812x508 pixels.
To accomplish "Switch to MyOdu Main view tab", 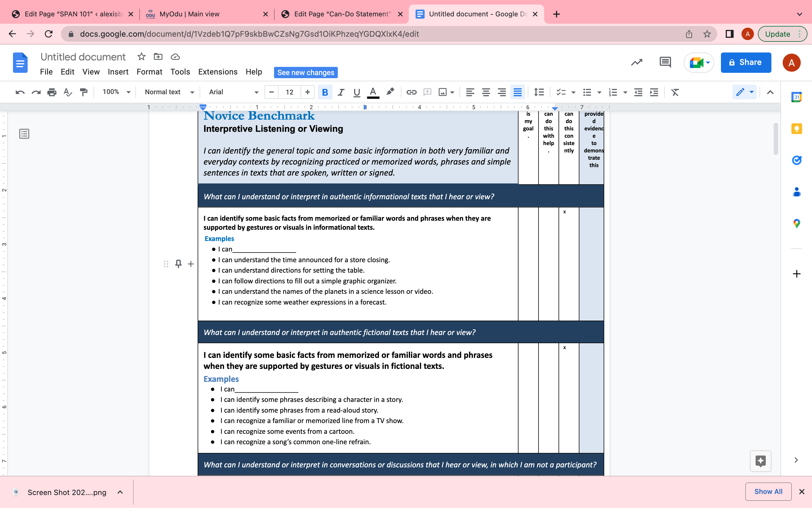I will (207, 14).
